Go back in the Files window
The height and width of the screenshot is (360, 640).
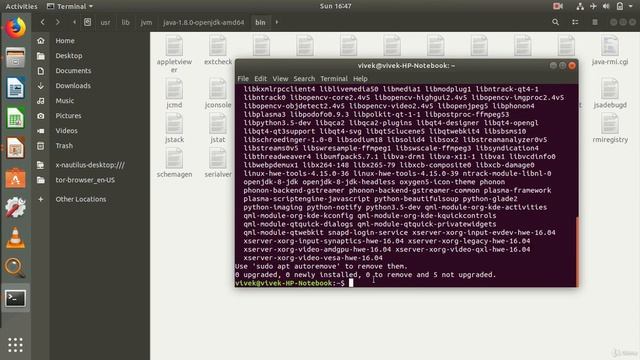point(42,22)
